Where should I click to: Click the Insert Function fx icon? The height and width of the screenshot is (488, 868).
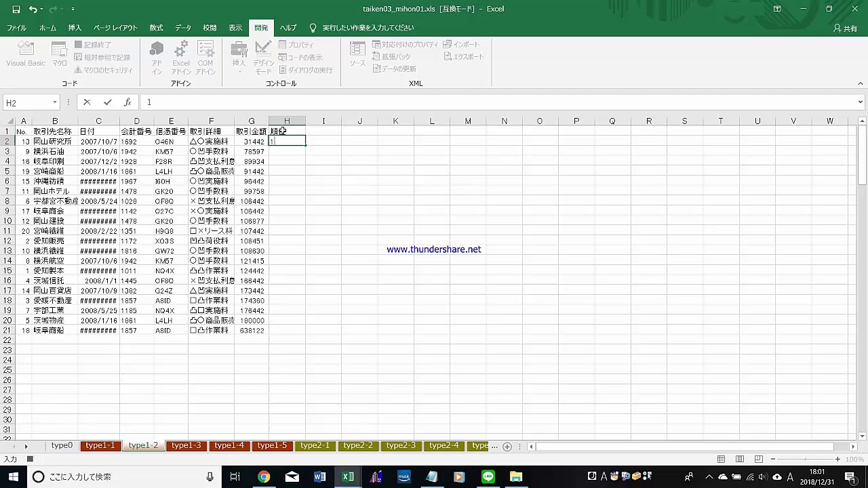[127, 102]
